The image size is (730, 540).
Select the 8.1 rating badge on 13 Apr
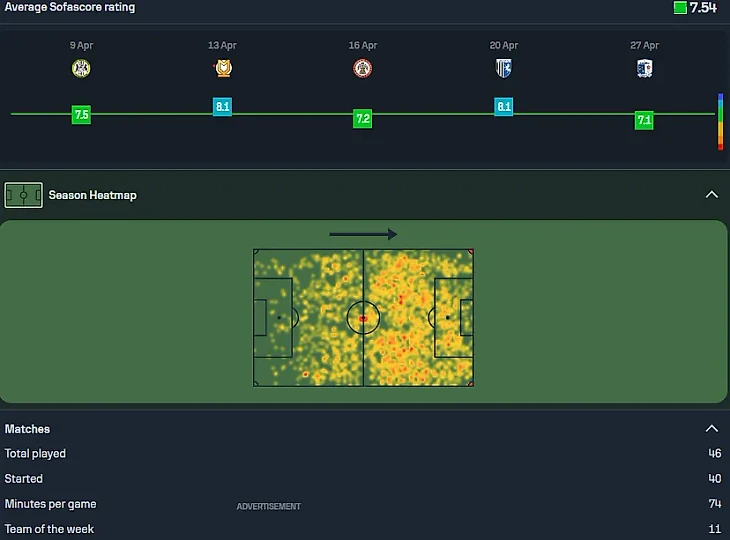222,106
